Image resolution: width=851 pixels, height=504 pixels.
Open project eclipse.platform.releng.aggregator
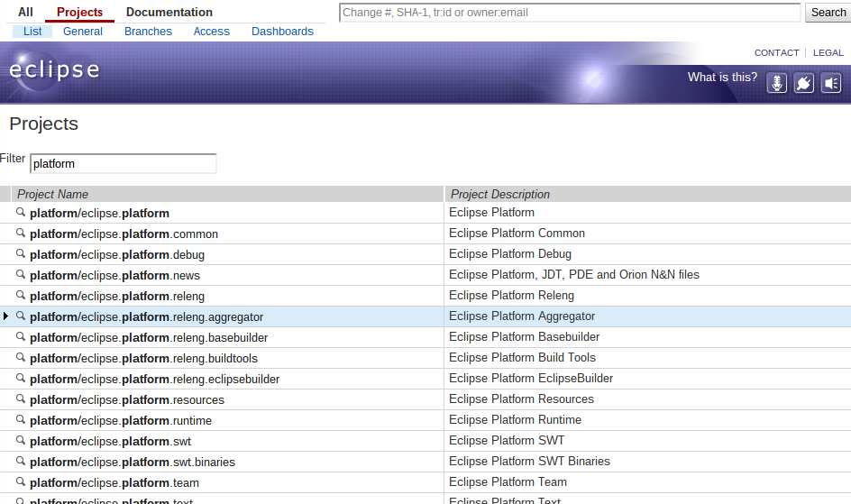click(x=147, y=316)
